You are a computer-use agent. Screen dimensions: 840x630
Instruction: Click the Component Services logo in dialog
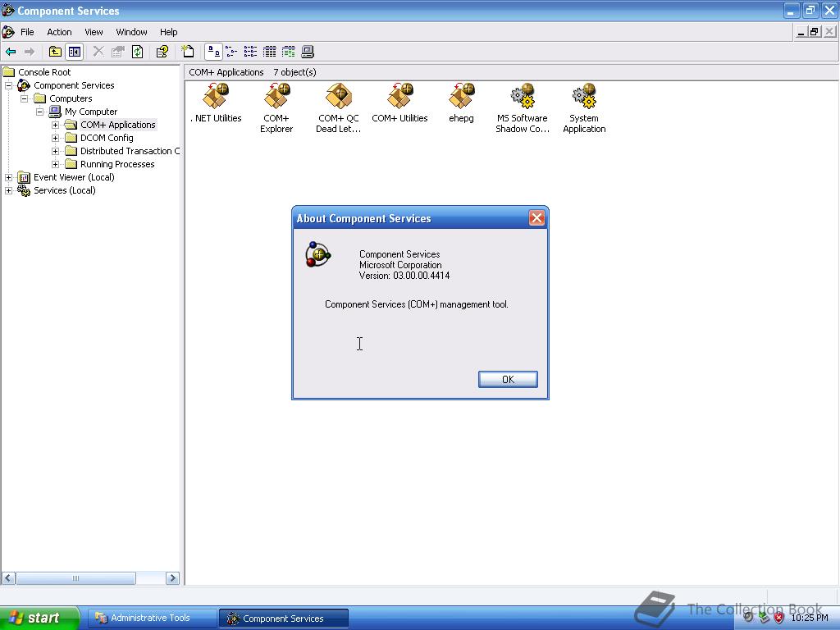coord(318,254)
